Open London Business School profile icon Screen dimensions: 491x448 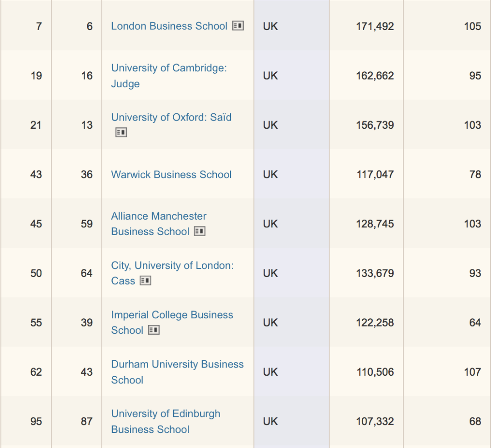click(238, 25)
